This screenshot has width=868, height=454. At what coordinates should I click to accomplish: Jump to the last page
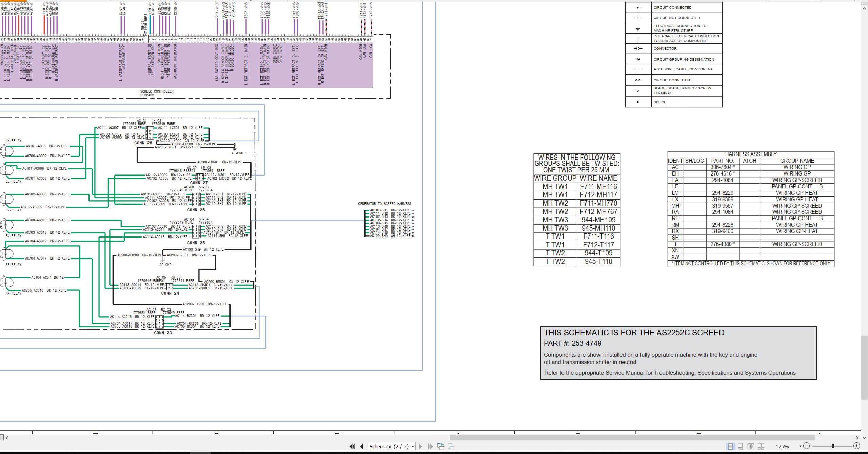(x=430, y=446)
